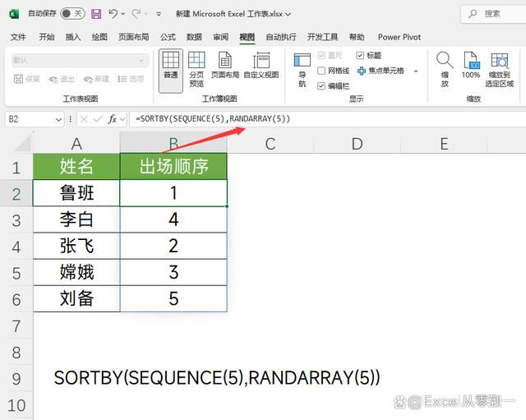Open the Customize Quick Access Toolbar dropdown
The height and width of the screenshot is (420, 526).
pyautogui.click(x=159, y=14)
